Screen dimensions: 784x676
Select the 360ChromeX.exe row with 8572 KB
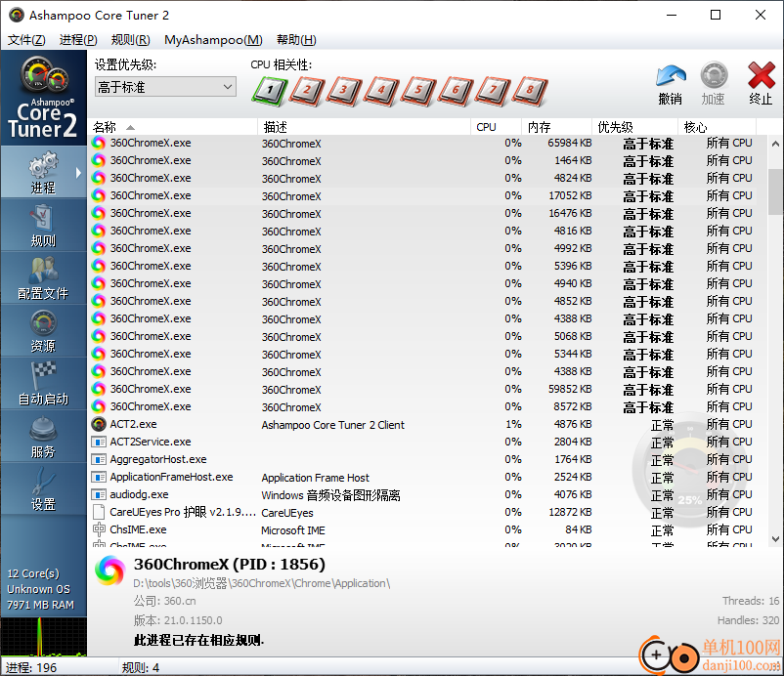(422, 406)
